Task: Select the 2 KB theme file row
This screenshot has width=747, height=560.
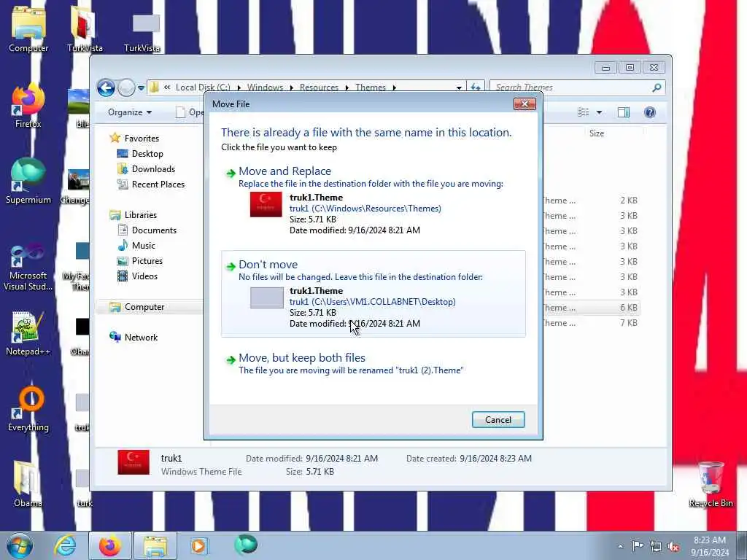Action: coord(591,201)
